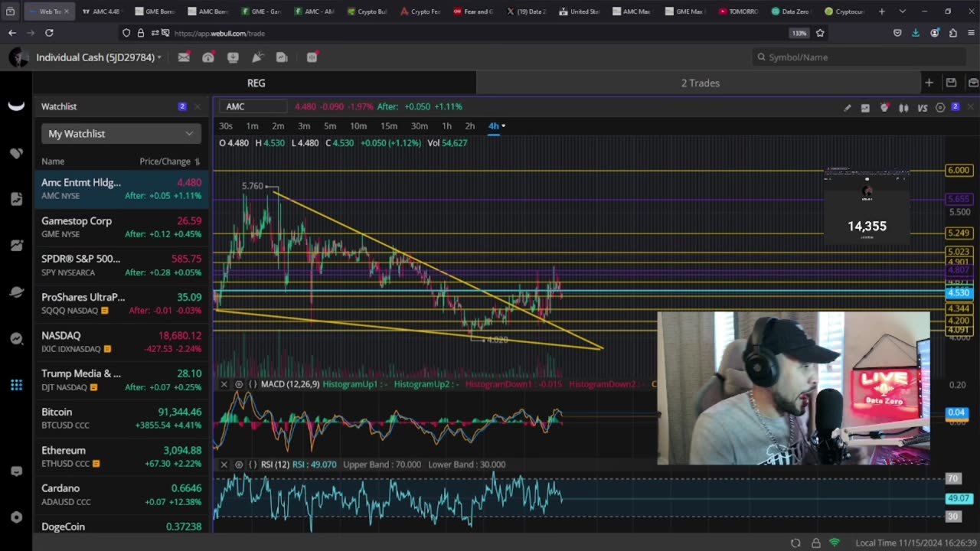980x551 pixels.
Task: Close the Watchlist panel
Action: click(197, 106)
